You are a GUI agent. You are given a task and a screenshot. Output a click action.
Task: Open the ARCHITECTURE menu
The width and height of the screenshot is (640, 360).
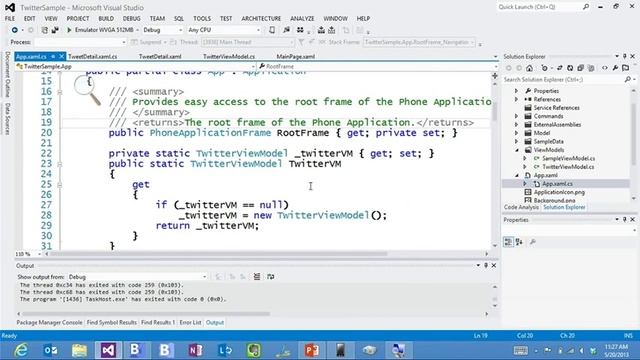[261, 18]
